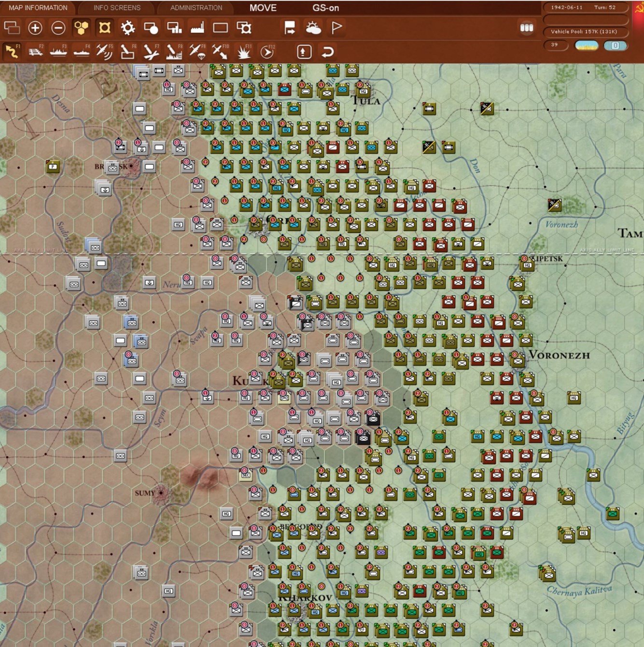Select Move mode F1

click(12, 52)
